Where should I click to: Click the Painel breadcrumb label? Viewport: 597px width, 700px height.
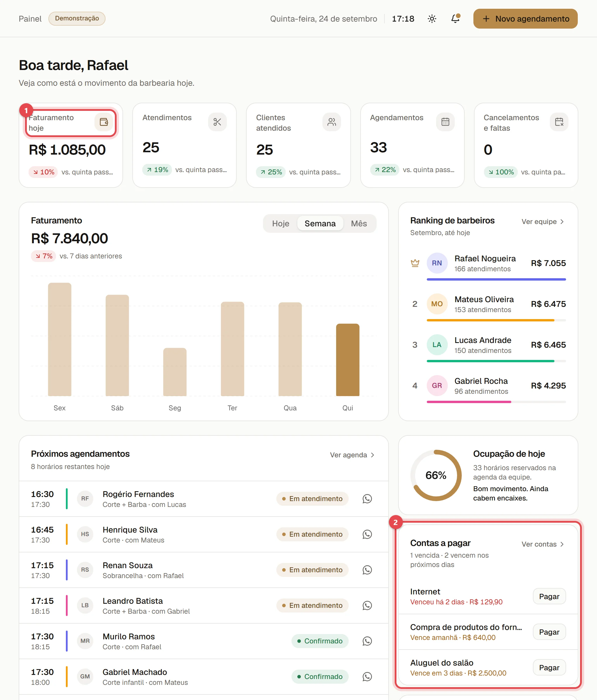pyautogui.click(x=30, y=19)
